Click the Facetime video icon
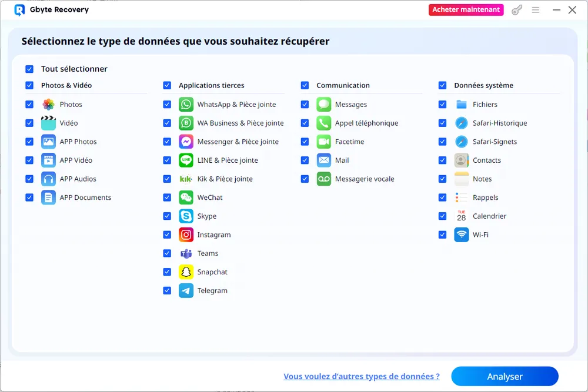This screenshot has height=392, width=588. (x=323, y=142)
